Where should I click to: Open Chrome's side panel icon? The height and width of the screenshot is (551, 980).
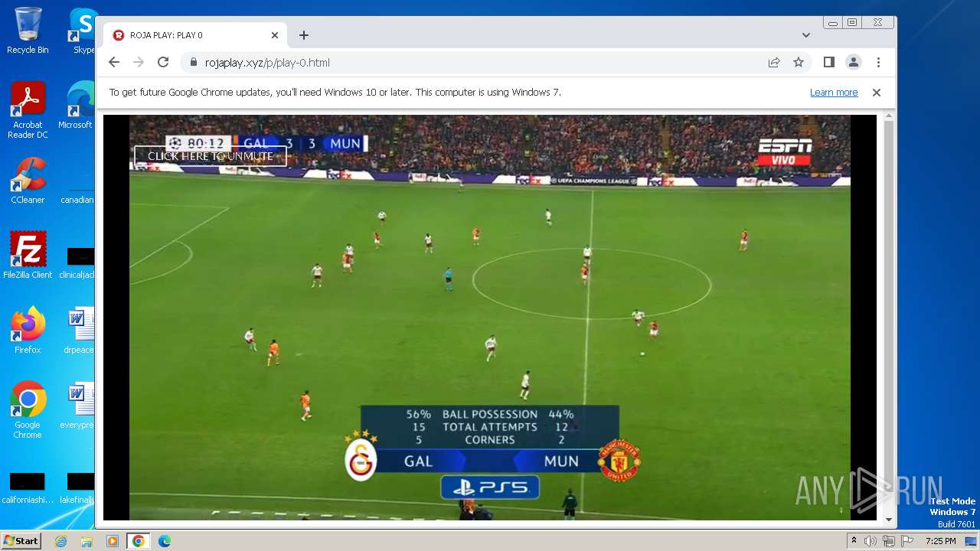click(x=829, y=63)
